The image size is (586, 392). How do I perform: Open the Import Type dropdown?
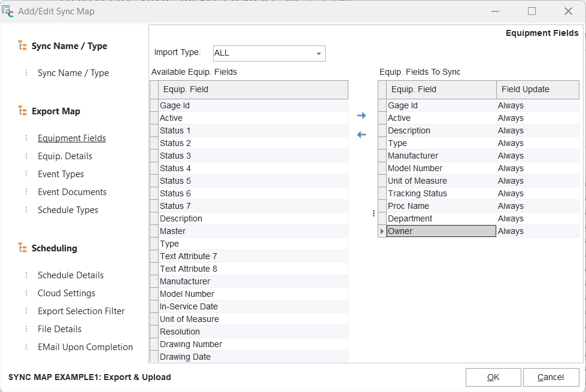pos(318,53)
